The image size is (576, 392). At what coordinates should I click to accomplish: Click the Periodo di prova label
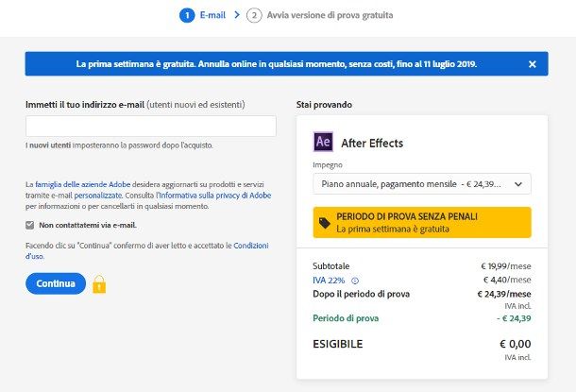pos(346,318)
